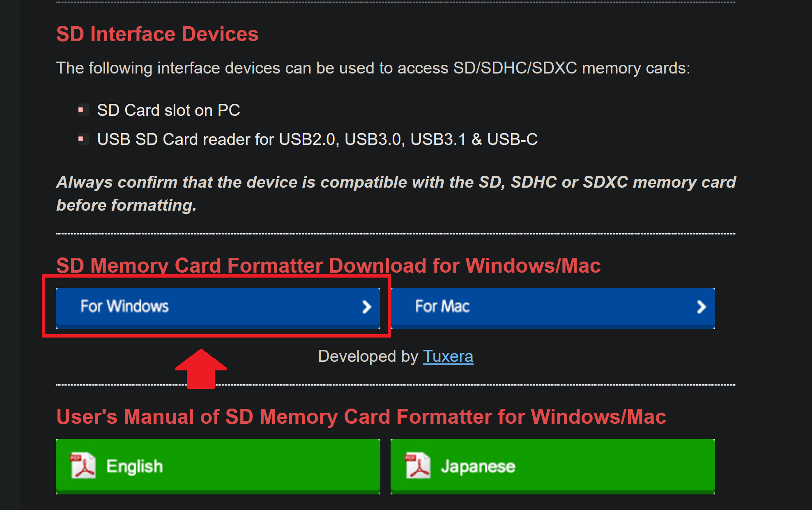Click the italic compatibility warning text
The image size is (812, 510).
click(396, 193)
